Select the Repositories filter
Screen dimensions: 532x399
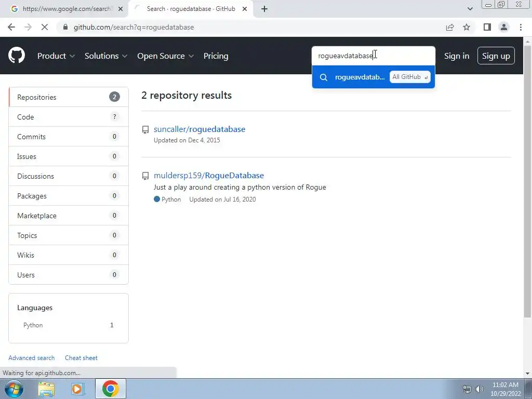(69, 97)
